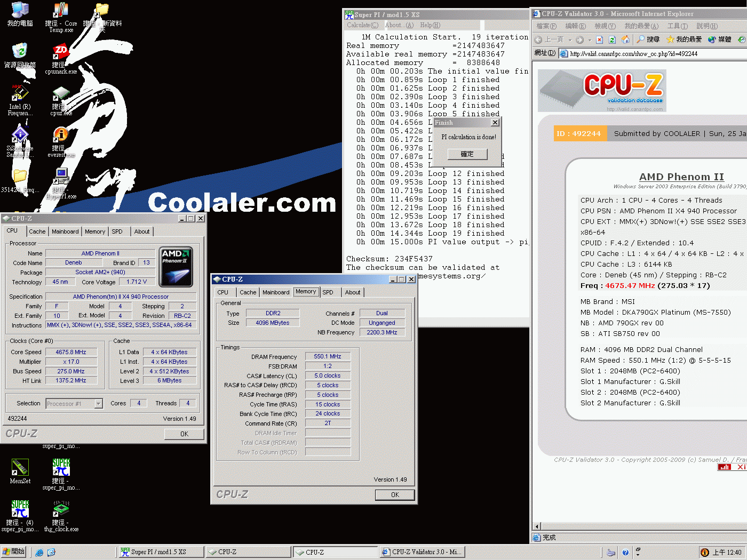Image resolution: width=747 pixels, height=560 pixels.
Task: Click IE address bar URL field
Action: (x=654, y=53)
